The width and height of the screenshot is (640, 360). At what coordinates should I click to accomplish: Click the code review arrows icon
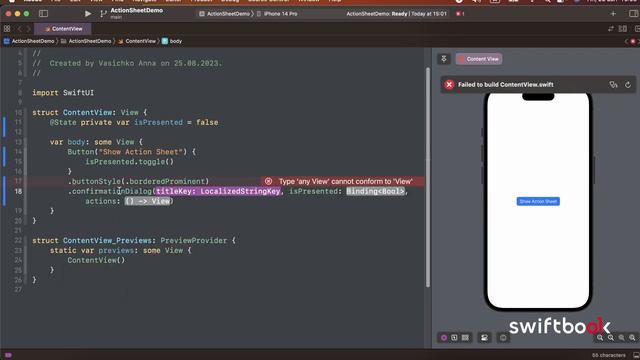click(x=611, y=29)
